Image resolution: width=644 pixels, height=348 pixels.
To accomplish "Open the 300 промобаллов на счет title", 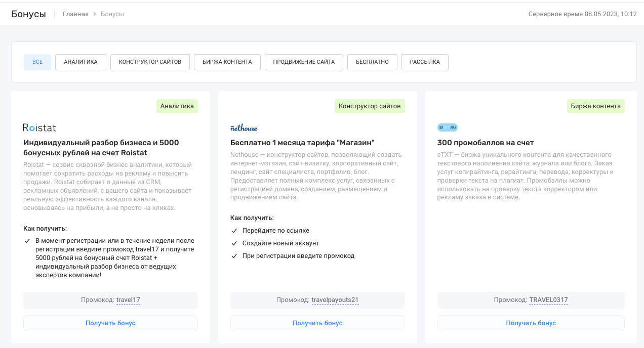I will point(486,143).
